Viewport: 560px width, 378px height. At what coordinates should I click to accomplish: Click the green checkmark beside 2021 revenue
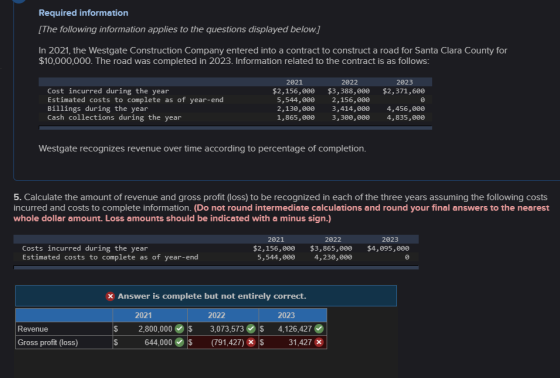click(x=180, y=329)
